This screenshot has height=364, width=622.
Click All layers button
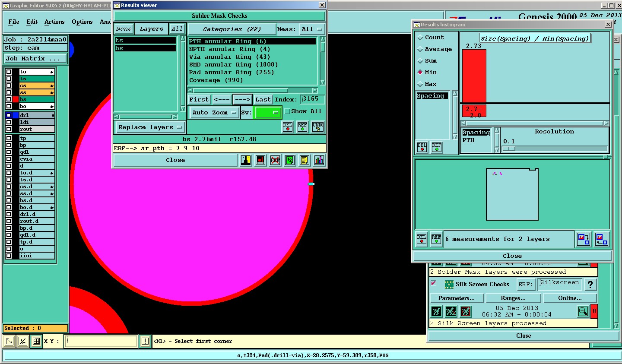[x=177, y=29]
